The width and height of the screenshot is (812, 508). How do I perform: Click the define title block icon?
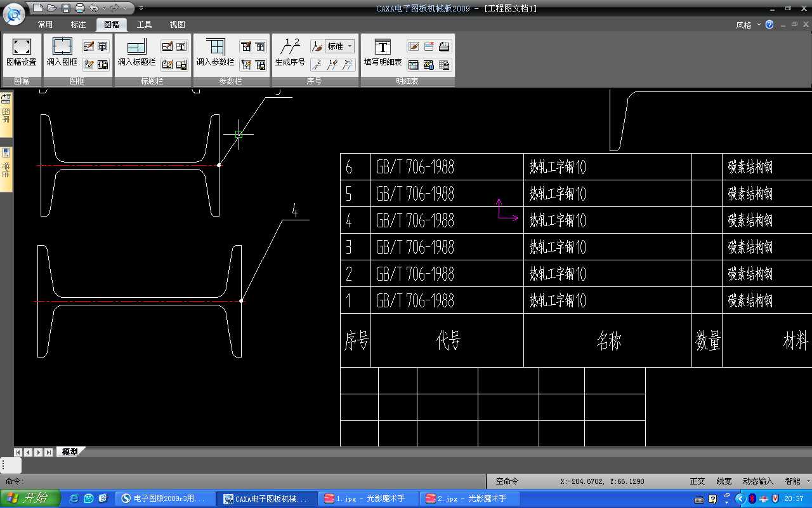point(167,46)
